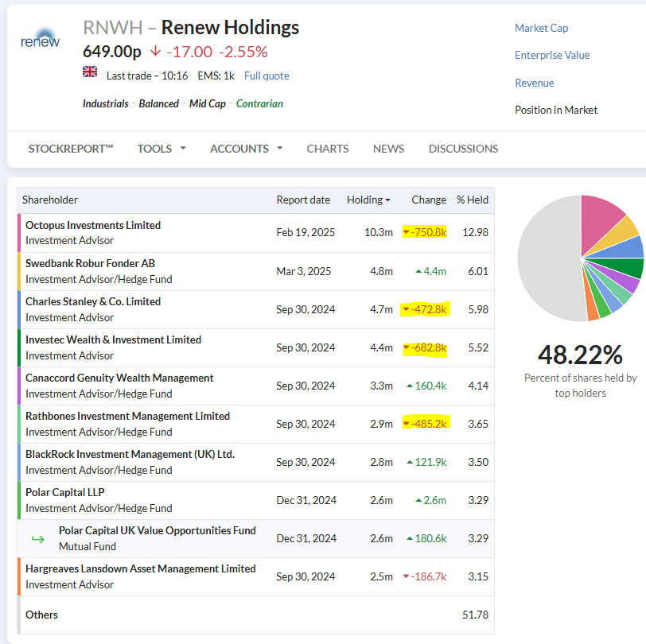This screenshot has width=646, height=644.
Task: Click the Industrials sector tag
Action: (106, 103)
